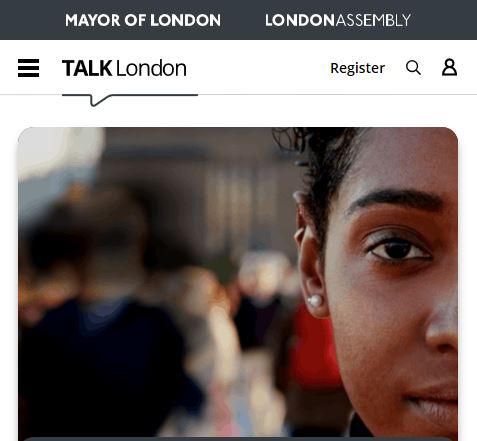The height and width of the screenshot is (441, 477).
Task: Click the hero photo of the woman
Action: pos(238,283)
